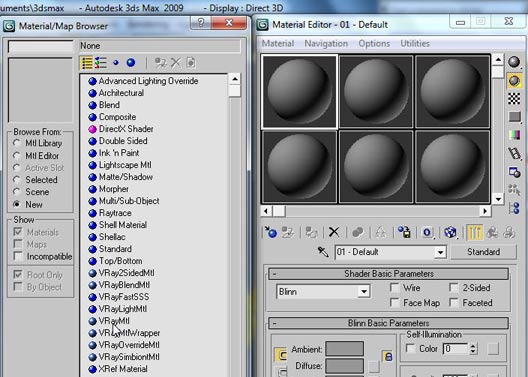Click small map button beside Self-Illumination value

pyautogui.click(x=493, y=349)
